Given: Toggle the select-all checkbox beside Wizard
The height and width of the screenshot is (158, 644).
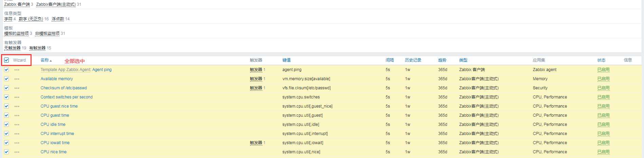Looking at the screenshot, I should 6,60.
